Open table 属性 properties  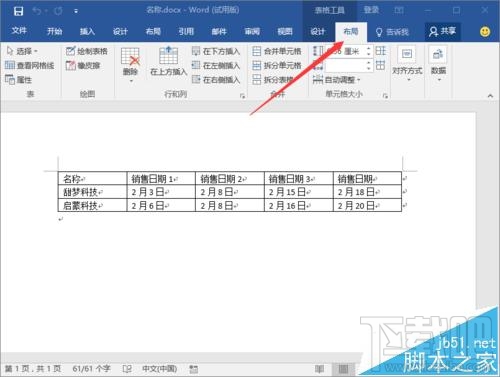click(x=19, y=80)
